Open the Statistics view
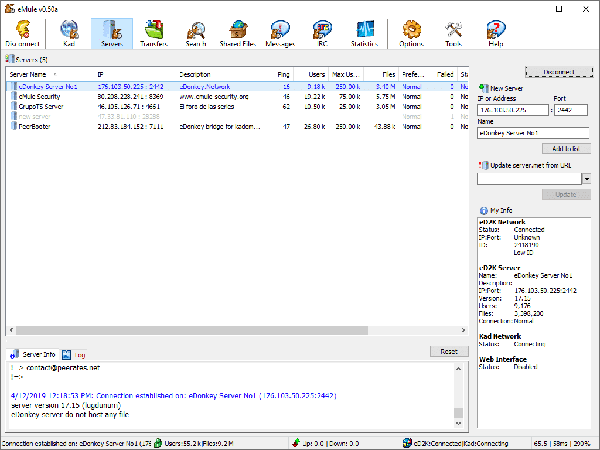The width and height of the screenshot is (600, 450). 364,33
